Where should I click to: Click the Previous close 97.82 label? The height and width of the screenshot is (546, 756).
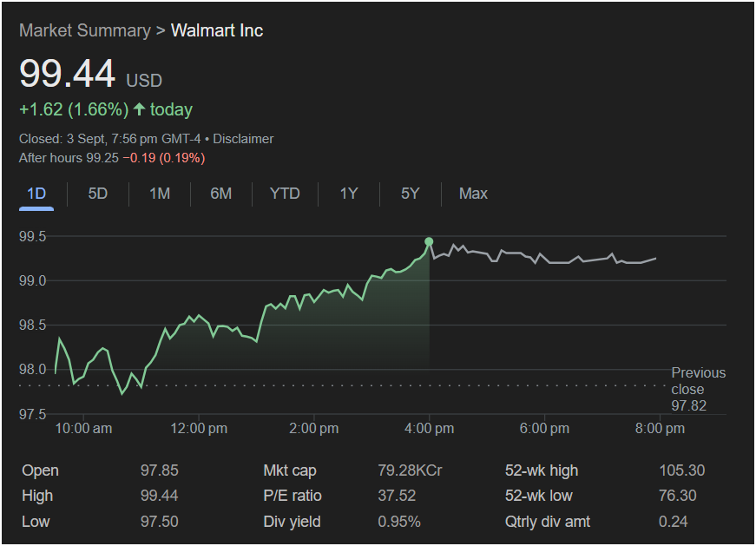(699, 389)
